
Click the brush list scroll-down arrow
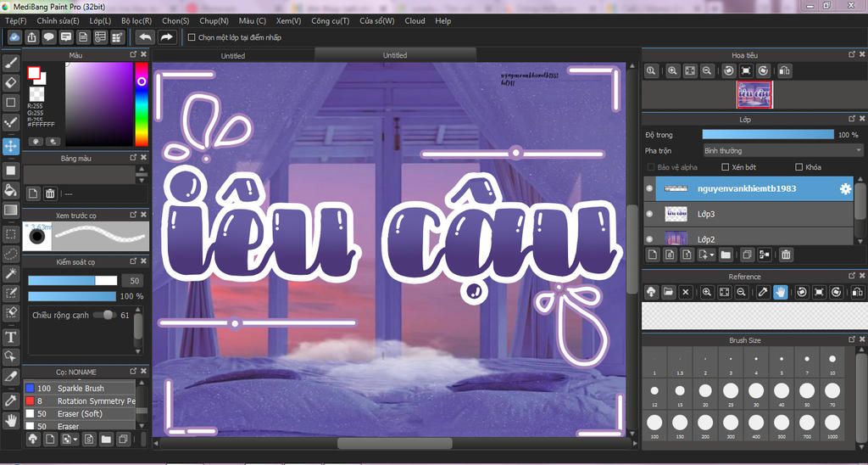[142, 425]
